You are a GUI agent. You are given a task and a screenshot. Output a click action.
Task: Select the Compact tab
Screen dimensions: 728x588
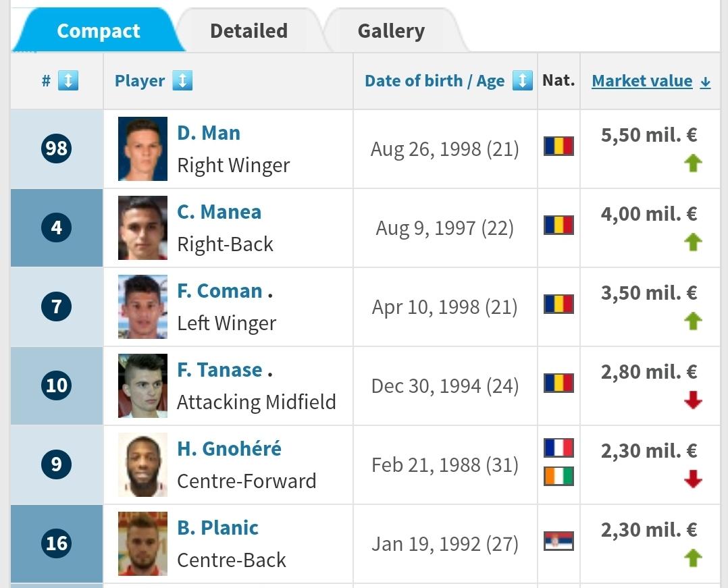[99, 31]
